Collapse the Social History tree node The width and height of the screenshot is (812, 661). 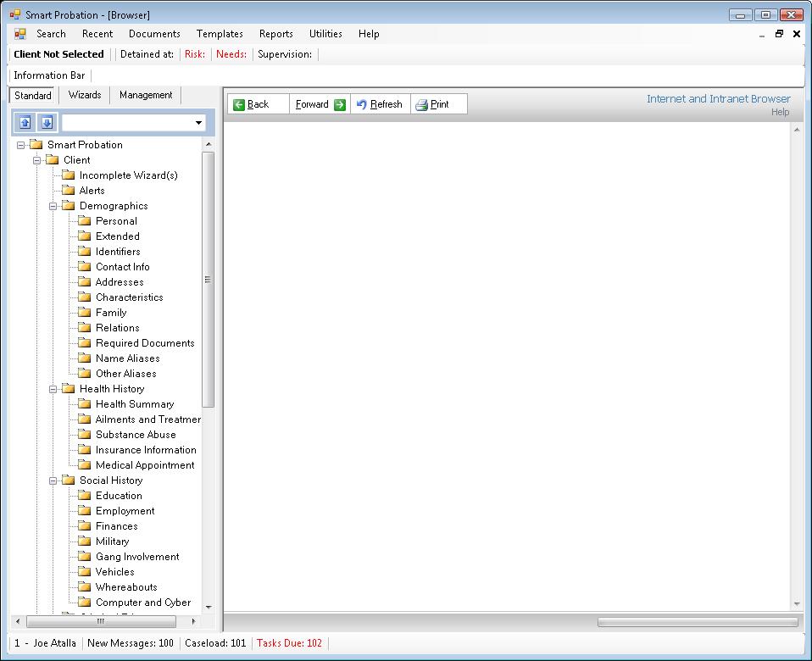click(x=53, y=480)
